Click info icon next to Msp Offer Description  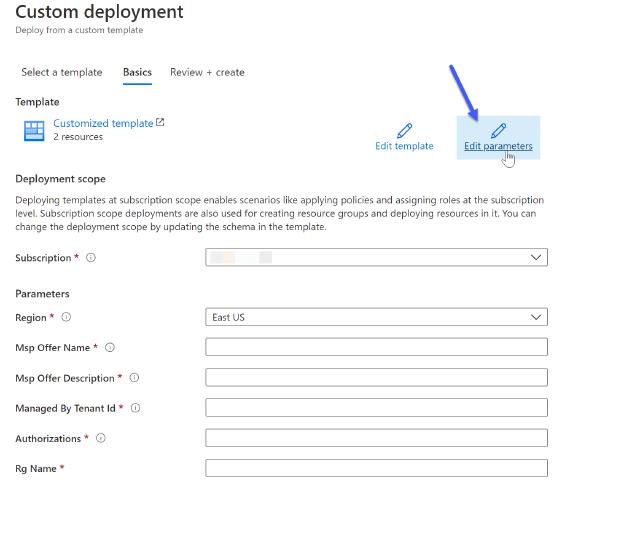coord(134,378)
